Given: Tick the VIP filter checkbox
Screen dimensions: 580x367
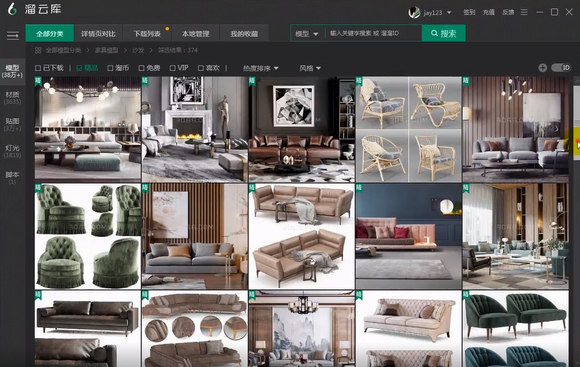Looking at the screenshot, I should (172, 68).
